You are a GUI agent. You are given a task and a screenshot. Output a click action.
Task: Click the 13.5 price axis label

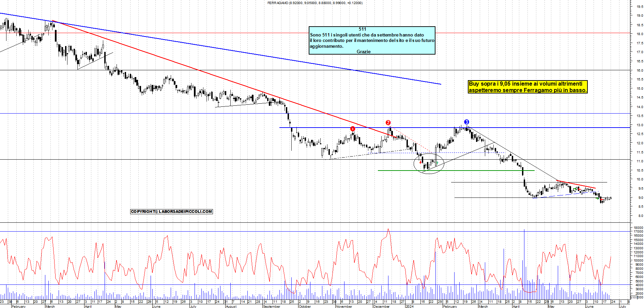pyautogui.click(x=640, y=116)
